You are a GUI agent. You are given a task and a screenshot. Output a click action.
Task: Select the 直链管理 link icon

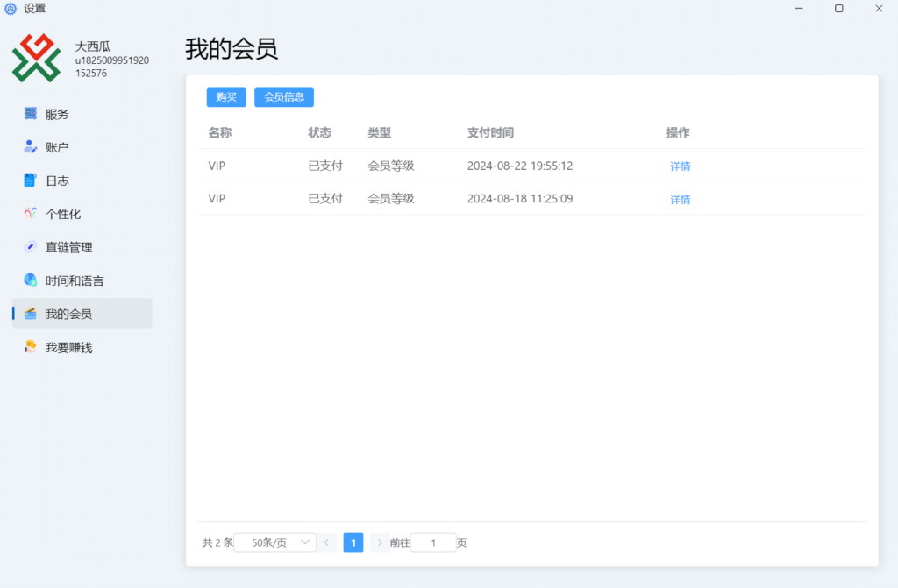point(29,246)
